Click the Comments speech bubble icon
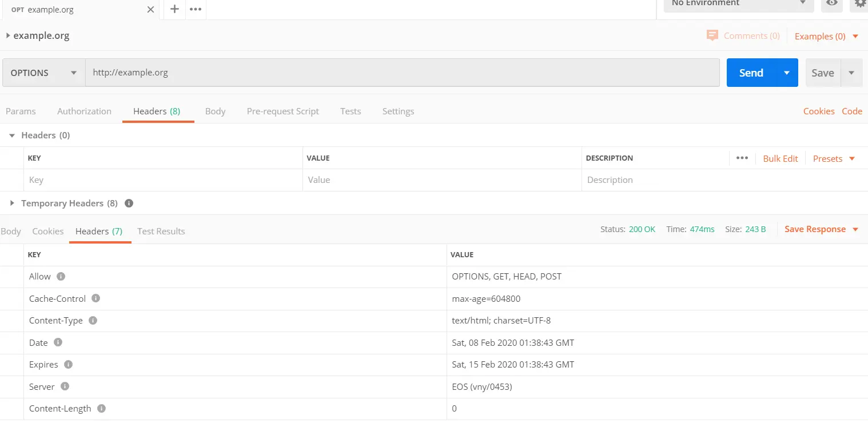The height and width of the screenshot is (431, 868). [712, 35]
